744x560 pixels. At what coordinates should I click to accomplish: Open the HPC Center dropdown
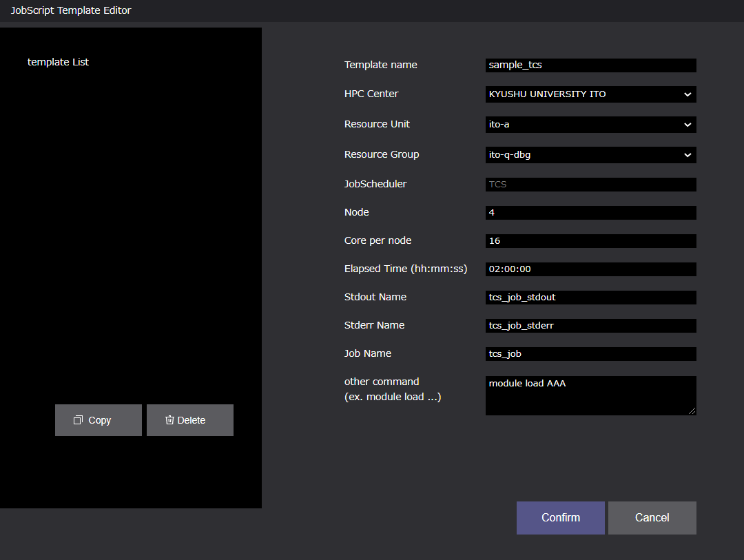point(590,94)
